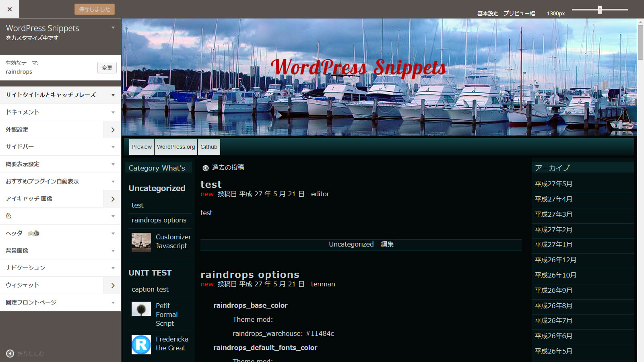This screenshot has width=644, height=362.
Task: Click the collapse panel arrow icon
Action: coord(10,354)
